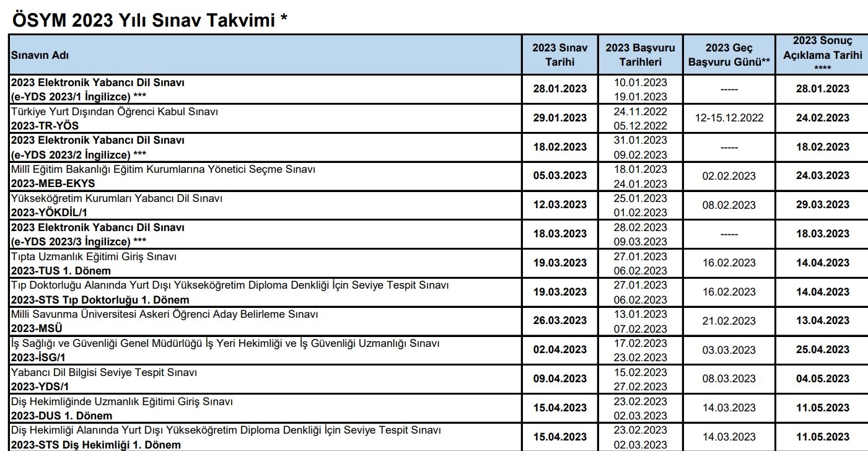Select the 2023-DUS 1. Dönem exam name
Viewport: 868px width, 451px height.
pos(61,416)
